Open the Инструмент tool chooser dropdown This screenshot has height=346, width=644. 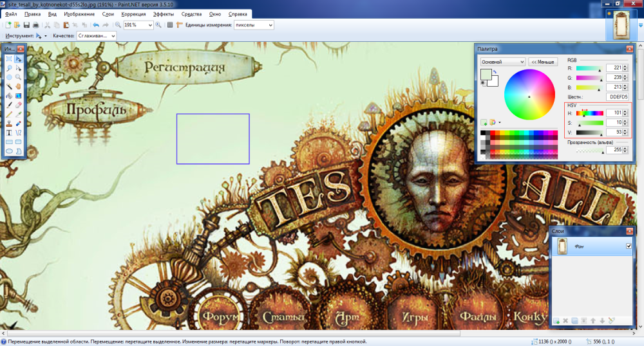[x=45, y=35]
